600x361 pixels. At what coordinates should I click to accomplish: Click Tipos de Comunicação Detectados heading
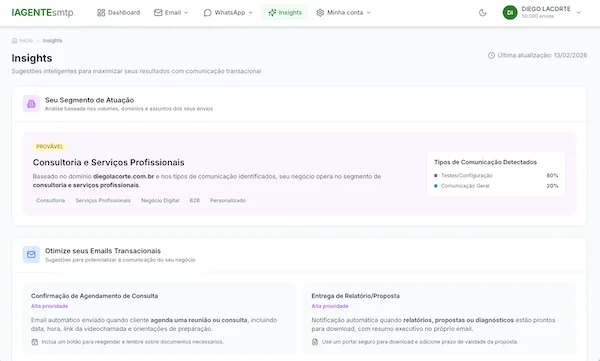[485, 162]
